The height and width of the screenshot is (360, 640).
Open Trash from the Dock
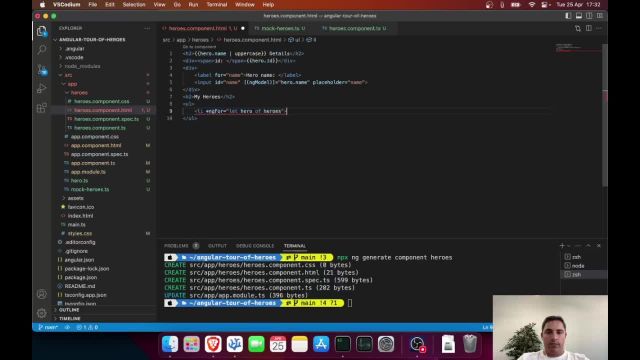tap(470, 344)
